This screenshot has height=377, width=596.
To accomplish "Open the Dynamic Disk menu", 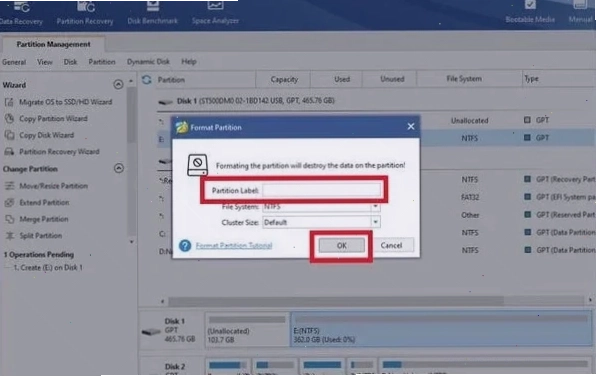I will pyautogui.click(x=148, y=62).
